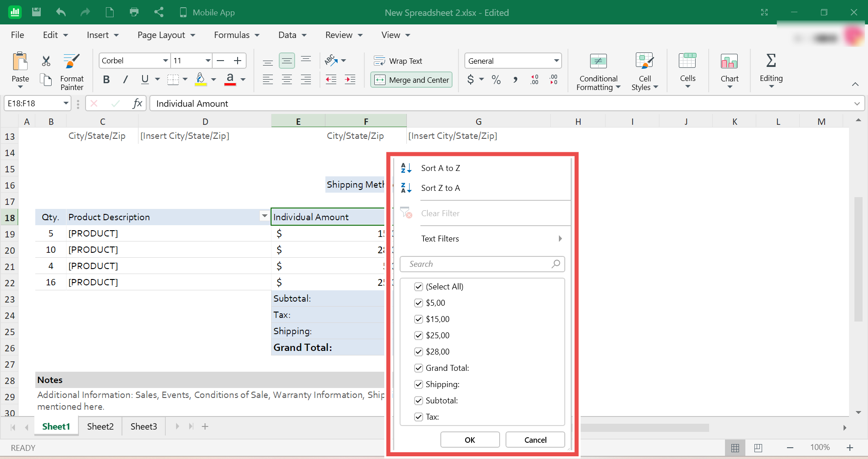Click the Increase Decimal icon
Screen dimensions: 868x459
click(x=534, y=80)
